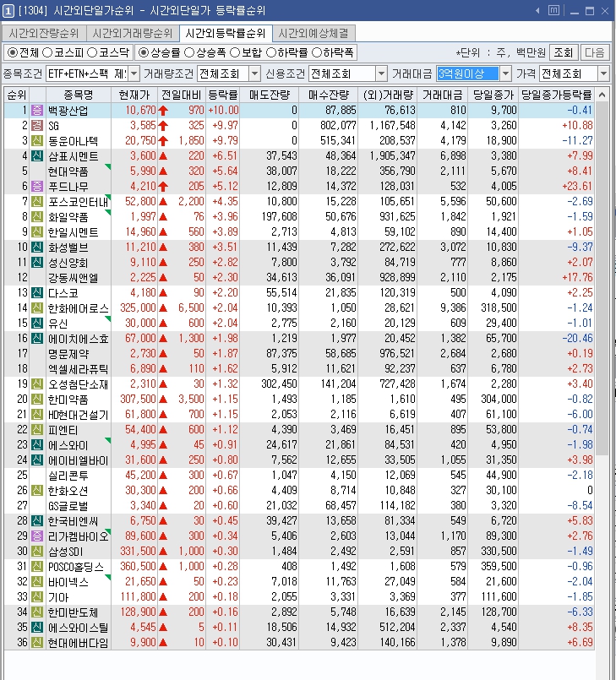616x680 pixels.
Task: Click the 다음 next button
Action: pyautogui.click(x=594, y=52)
